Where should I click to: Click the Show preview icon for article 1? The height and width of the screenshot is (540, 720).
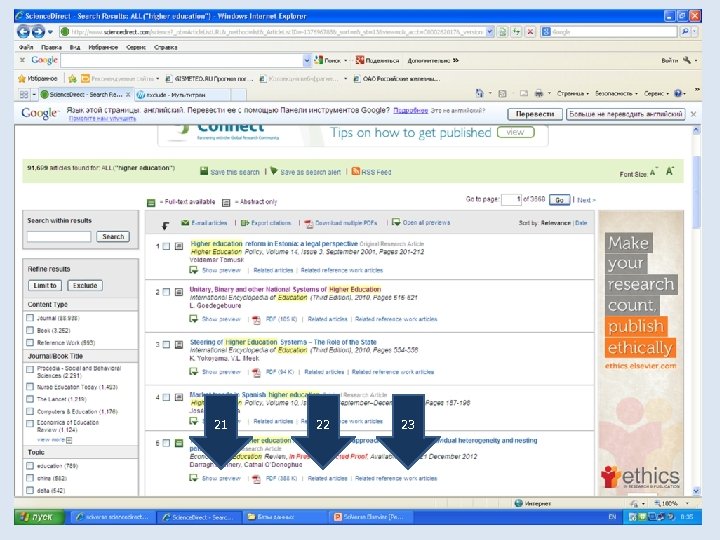pyautogui.click(x=194, y=270)
